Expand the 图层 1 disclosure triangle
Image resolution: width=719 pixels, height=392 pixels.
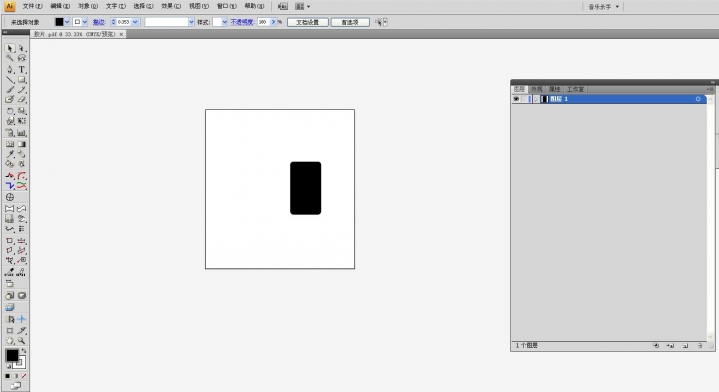point(536,99)
